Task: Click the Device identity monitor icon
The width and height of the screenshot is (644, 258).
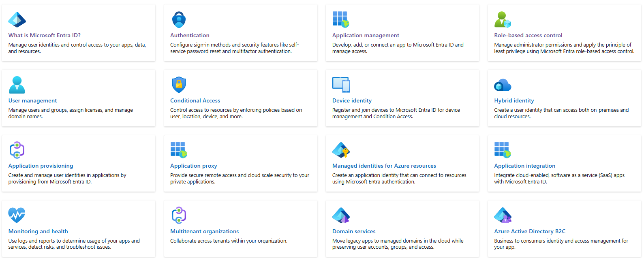Action: pyautogui.click(x=341, y=85)
